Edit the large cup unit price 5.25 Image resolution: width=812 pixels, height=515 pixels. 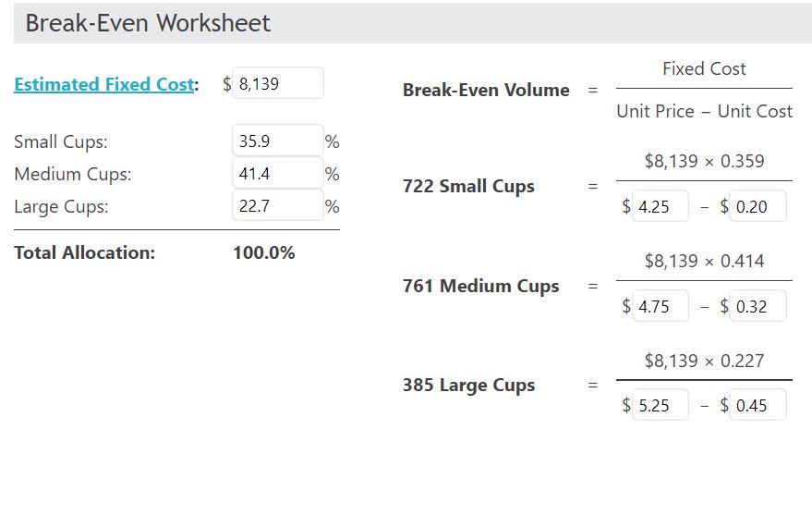[x=661, y=405]
